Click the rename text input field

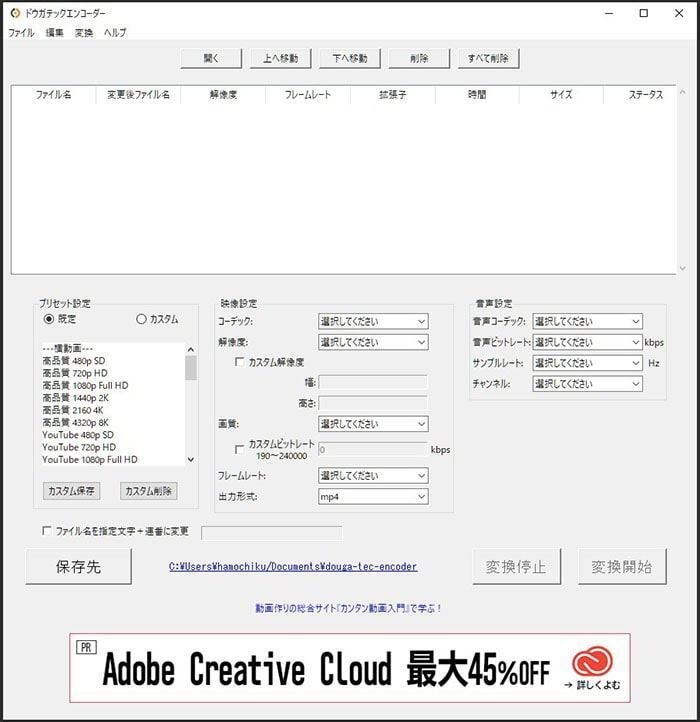(272, 533)
